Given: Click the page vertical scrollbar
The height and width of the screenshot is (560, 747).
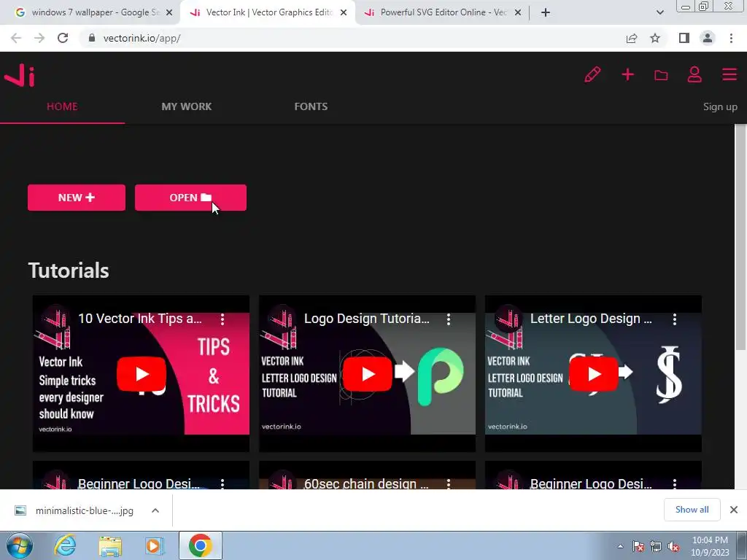Looking at the screenshot, I should click(x=740, y=238).
